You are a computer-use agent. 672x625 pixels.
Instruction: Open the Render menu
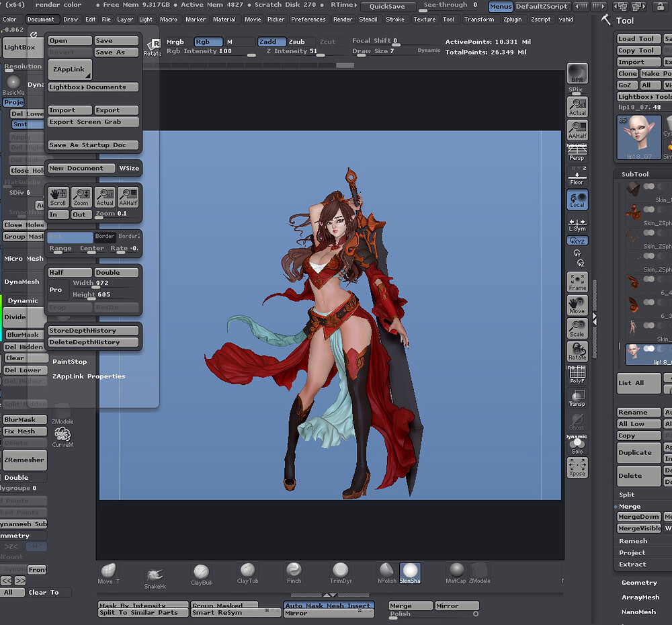point(343,19)
